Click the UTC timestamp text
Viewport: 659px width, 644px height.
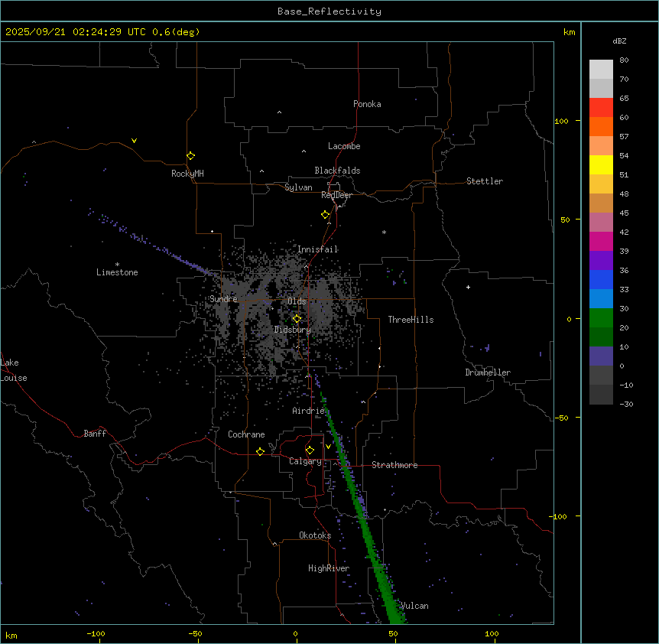click(x=102, y=32)
